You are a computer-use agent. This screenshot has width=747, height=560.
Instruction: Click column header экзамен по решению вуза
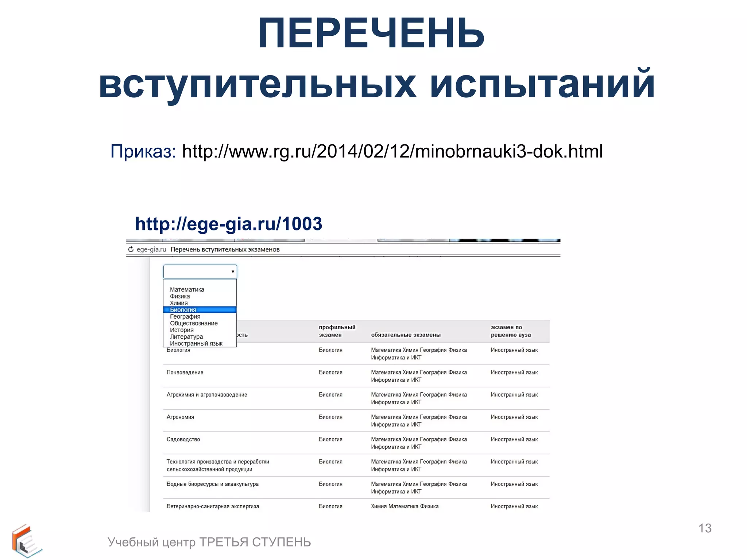pyautogui.click(x=511, y=331)
